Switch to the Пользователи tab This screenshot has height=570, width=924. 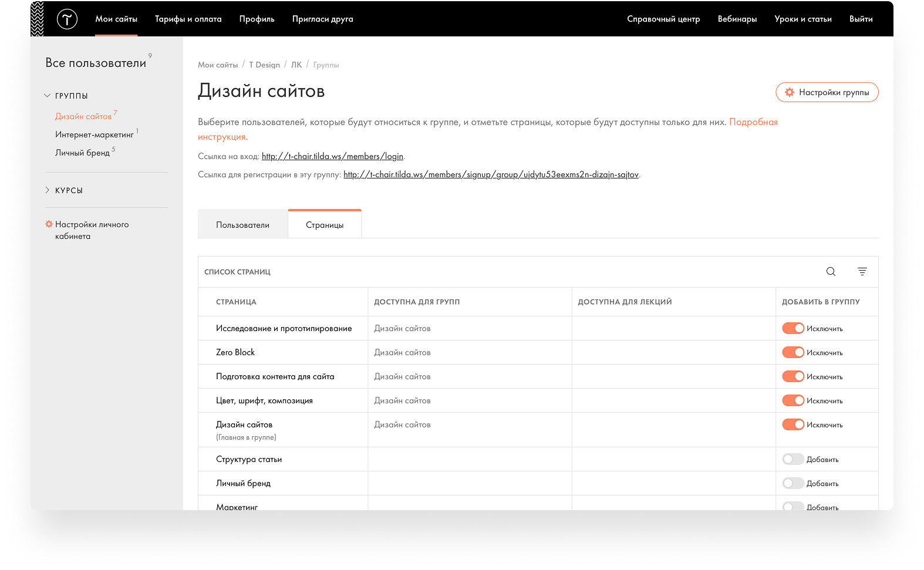click(242, 225)
